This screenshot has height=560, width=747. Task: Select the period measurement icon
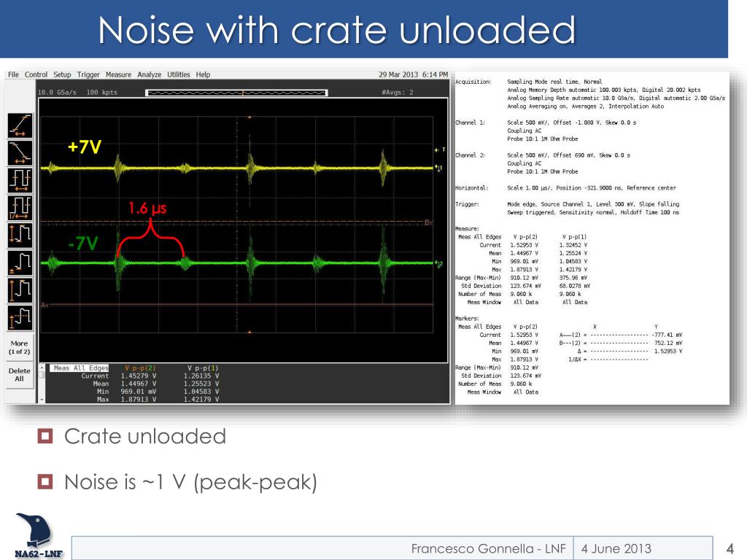[20, 180]
